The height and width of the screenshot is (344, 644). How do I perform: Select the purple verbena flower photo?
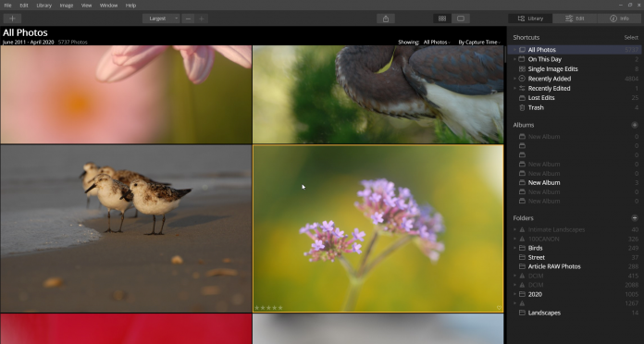point(378,228)
